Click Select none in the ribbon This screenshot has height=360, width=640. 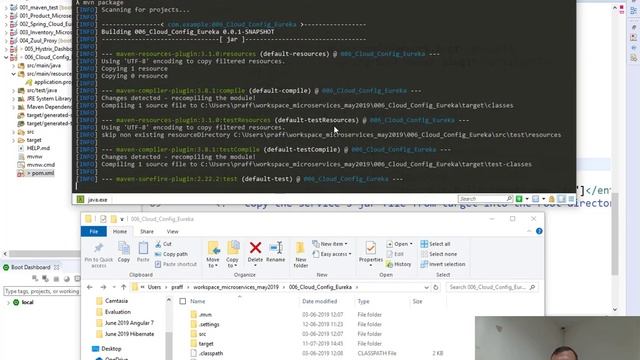[x=438, y=254]
